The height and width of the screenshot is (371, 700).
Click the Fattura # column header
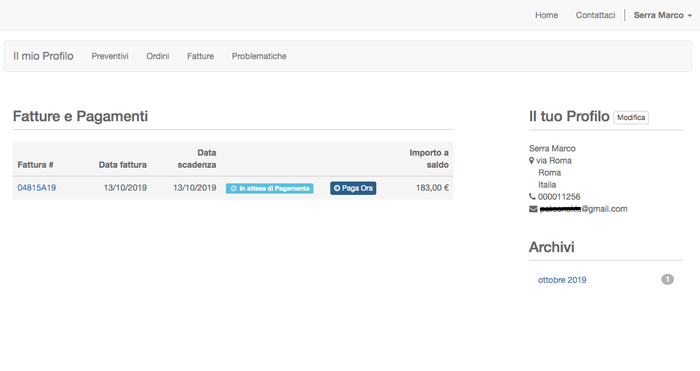tap(35, 165)
